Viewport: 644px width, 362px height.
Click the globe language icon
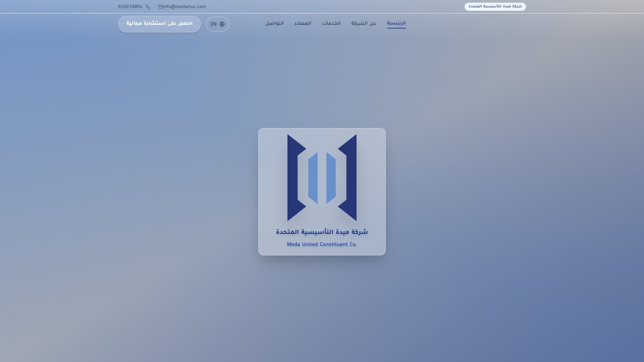[x=222, y=24]
